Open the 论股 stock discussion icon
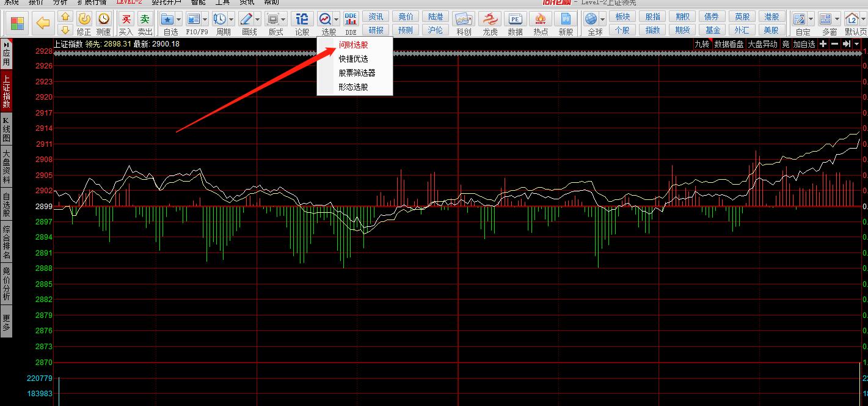This screenshot has width=868, height=406. 302,20
